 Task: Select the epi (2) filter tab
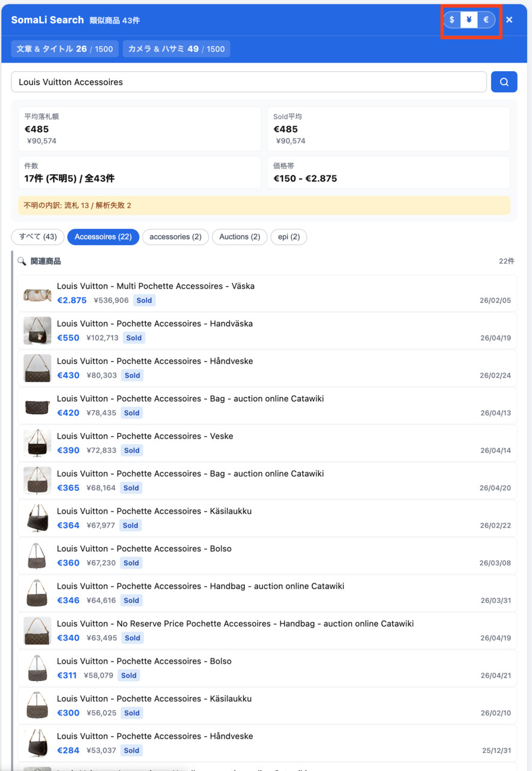click(289, 237)
